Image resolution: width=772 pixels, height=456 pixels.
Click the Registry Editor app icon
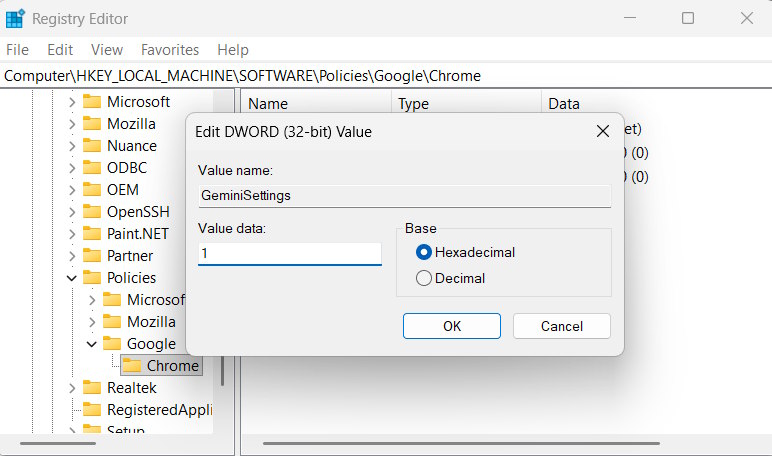15,19
